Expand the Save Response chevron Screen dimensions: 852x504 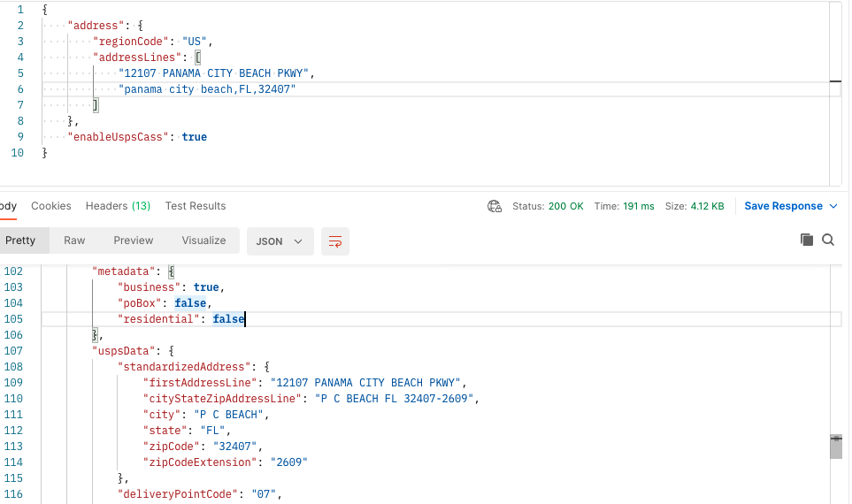[833, 206]
